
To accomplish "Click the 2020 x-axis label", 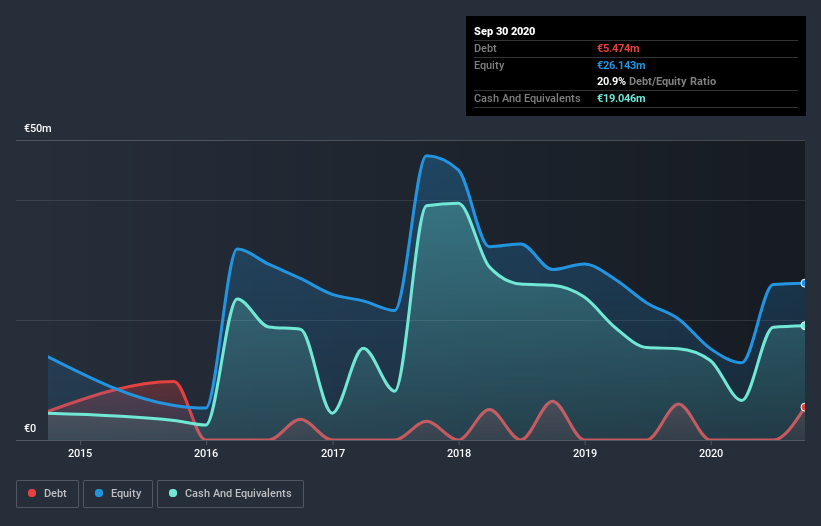I will [x=711, y=453].
